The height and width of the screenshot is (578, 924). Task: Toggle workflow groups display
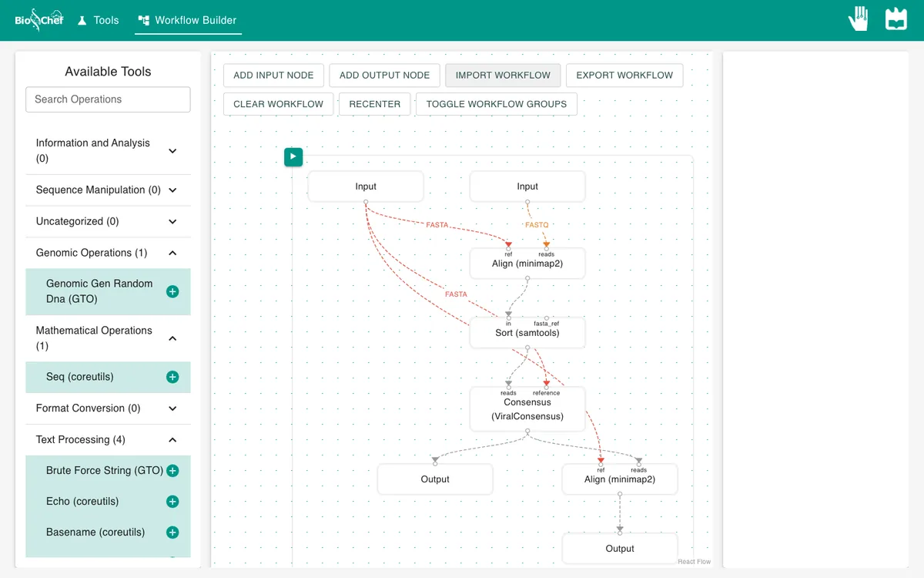click(x=497, y=104)
